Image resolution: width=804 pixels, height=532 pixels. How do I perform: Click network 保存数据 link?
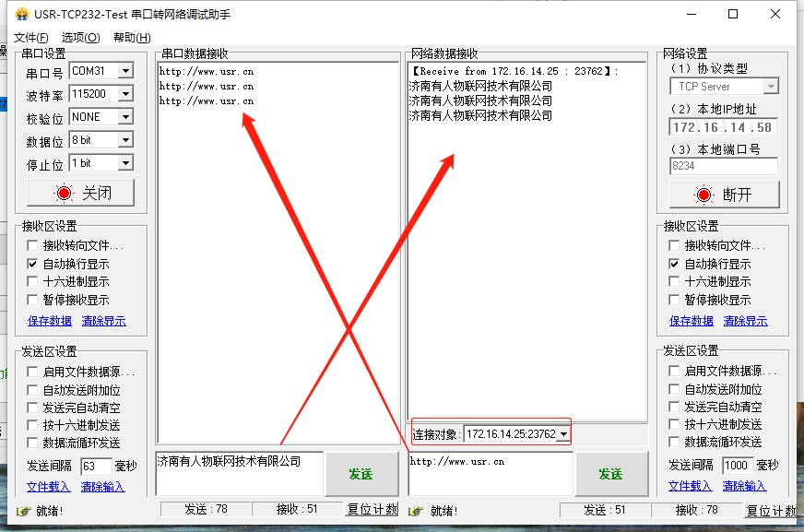coord(691,321)
